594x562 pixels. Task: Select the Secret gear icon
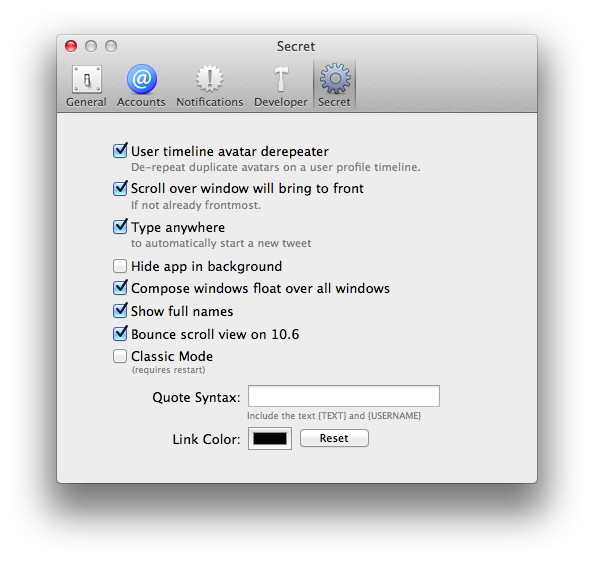(x=335, y=78)
